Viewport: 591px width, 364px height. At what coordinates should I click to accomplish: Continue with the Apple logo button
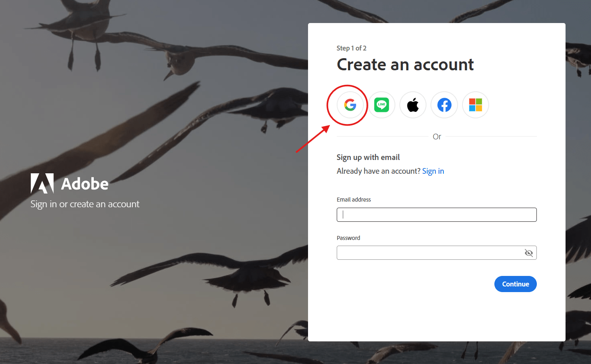tap(413, 105)
